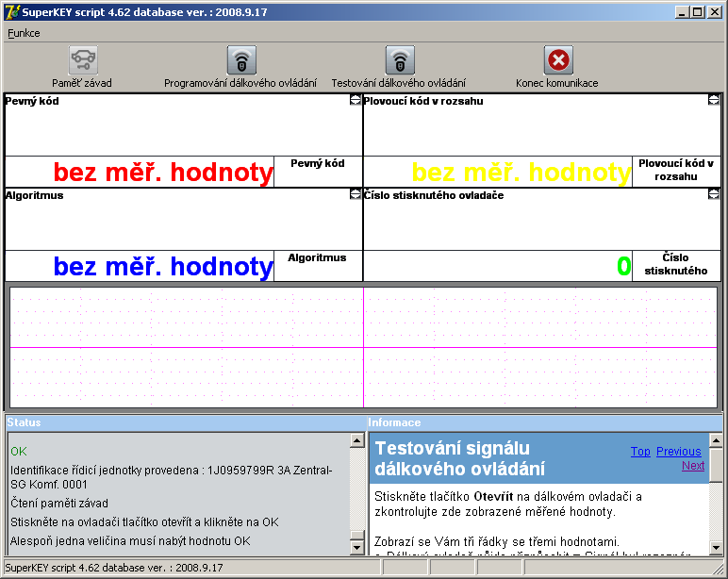Maximize the SuperKEY window
Screen dimensions: 728x579
[x=697, y=12]
